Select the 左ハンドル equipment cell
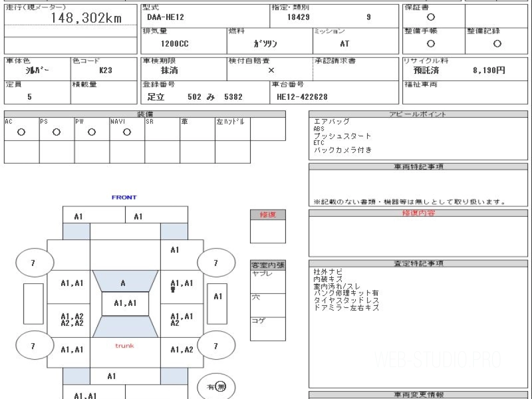Image resolution: width=532 pixels, height=399 pixels. click(233, 129)
